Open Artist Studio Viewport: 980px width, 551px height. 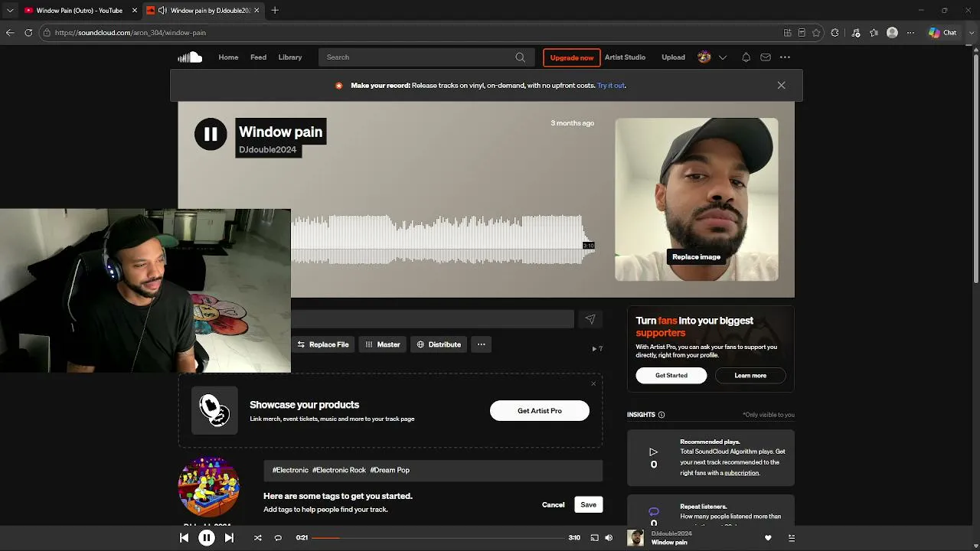click(625, 57)
